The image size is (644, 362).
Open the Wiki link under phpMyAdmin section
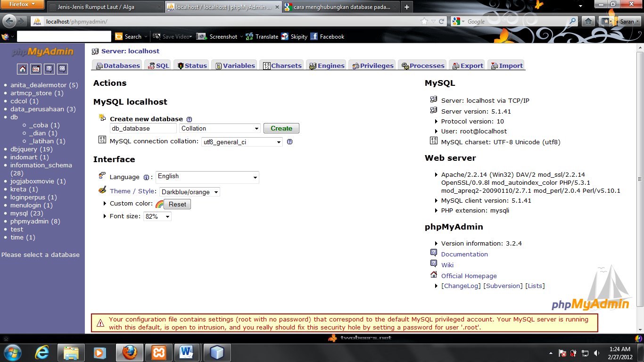point(447,264)
